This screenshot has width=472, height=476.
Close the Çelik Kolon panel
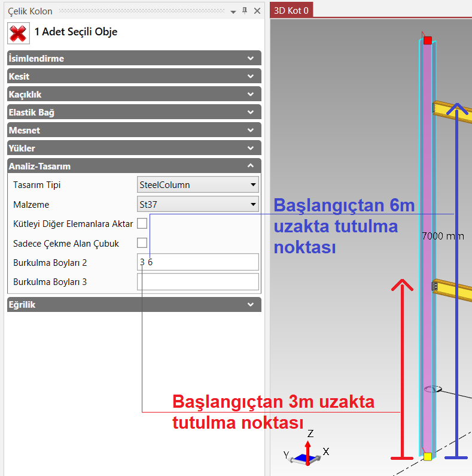click(257, 11)
